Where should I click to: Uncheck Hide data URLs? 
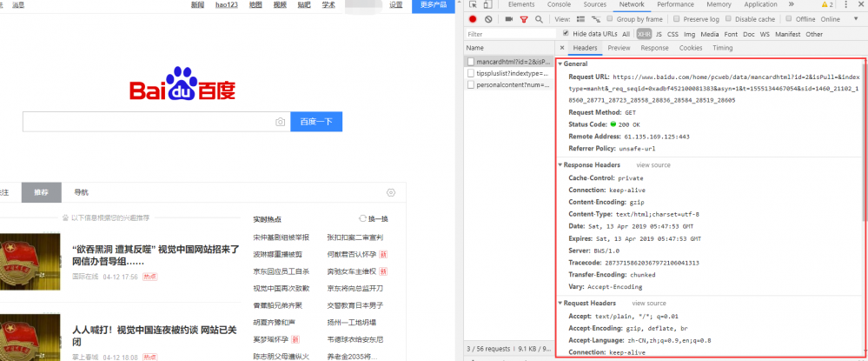[566, 33]
